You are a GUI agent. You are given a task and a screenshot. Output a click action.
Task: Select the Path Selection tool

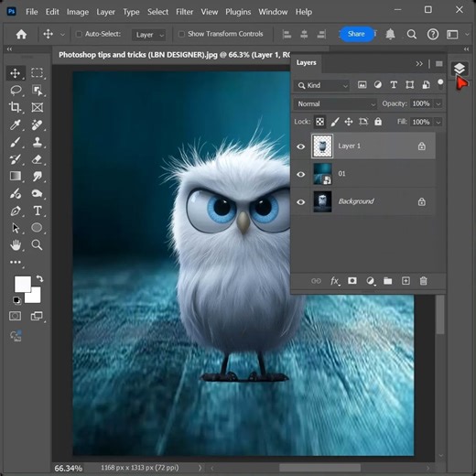click(x=16, y=228)
